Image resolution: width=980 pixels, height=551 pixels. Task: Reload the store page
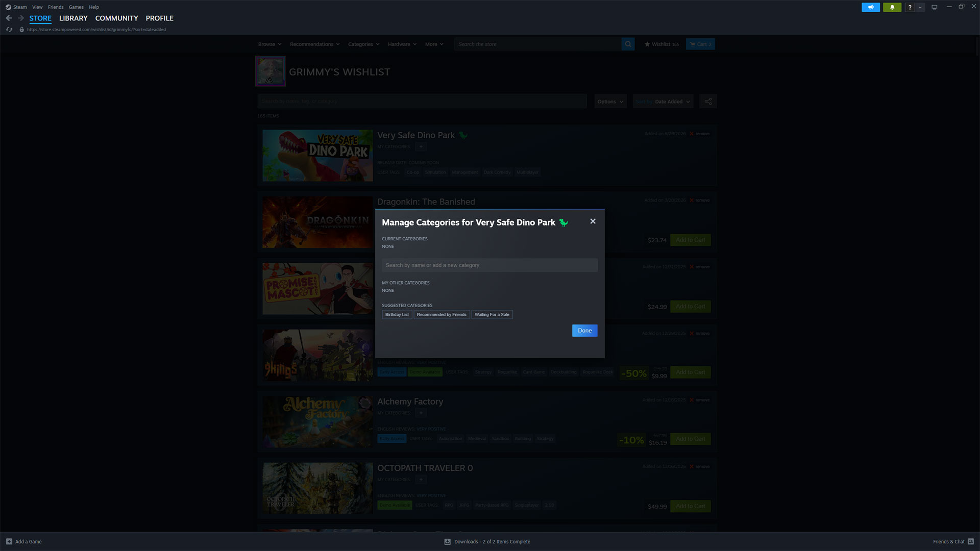9,30
